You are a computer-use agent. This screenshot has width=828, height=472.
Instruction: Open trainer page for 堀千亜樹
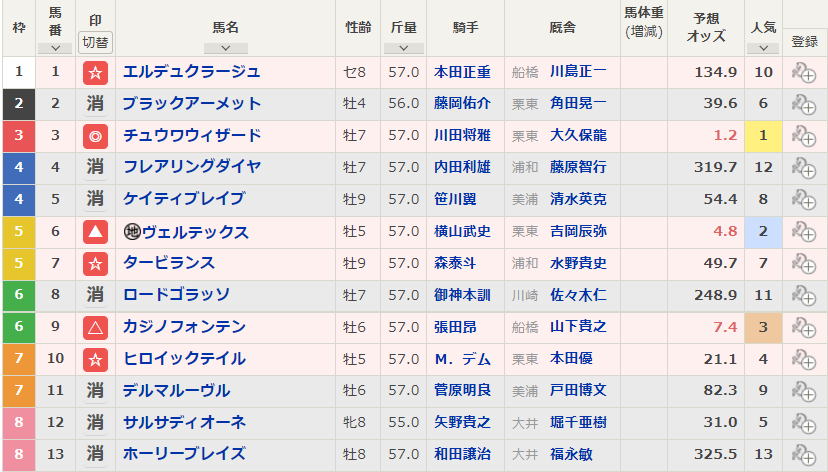click(x=578, y=422)
